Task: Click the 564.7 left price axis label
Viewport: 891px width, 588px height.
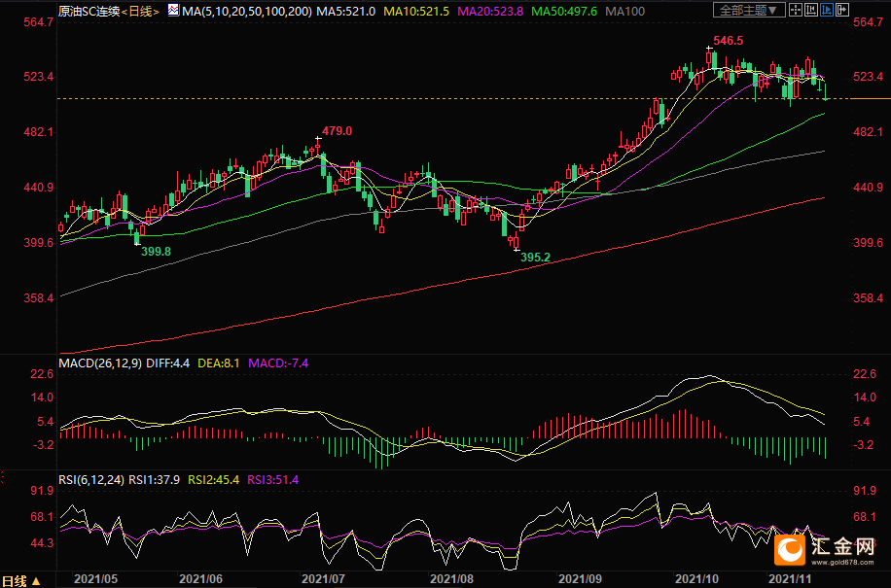Action: [39, 21]
